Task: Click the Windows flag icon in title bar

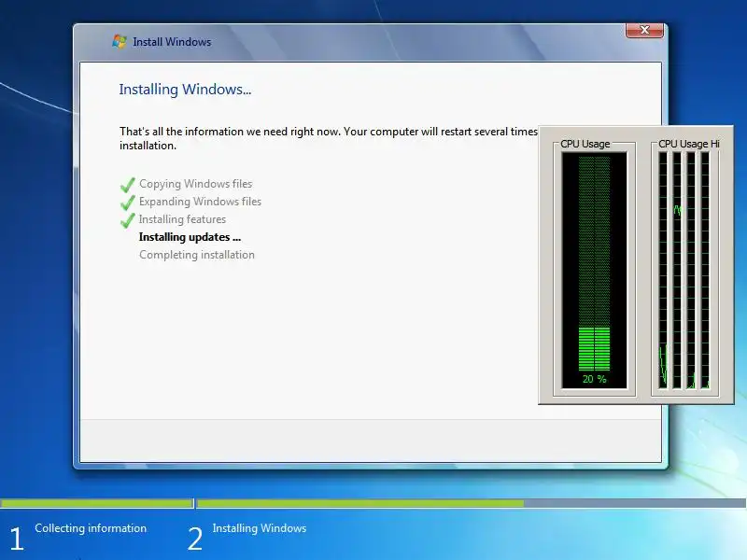Action: (120, 41)
